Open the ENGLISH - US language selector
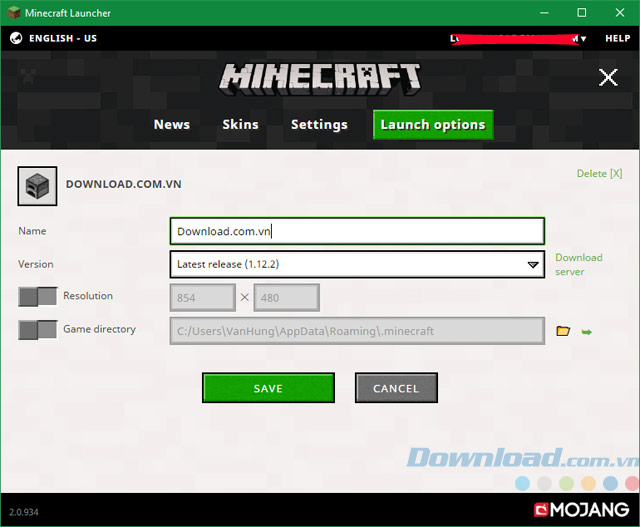Screen dimensions: 640x527 (63, 38)
